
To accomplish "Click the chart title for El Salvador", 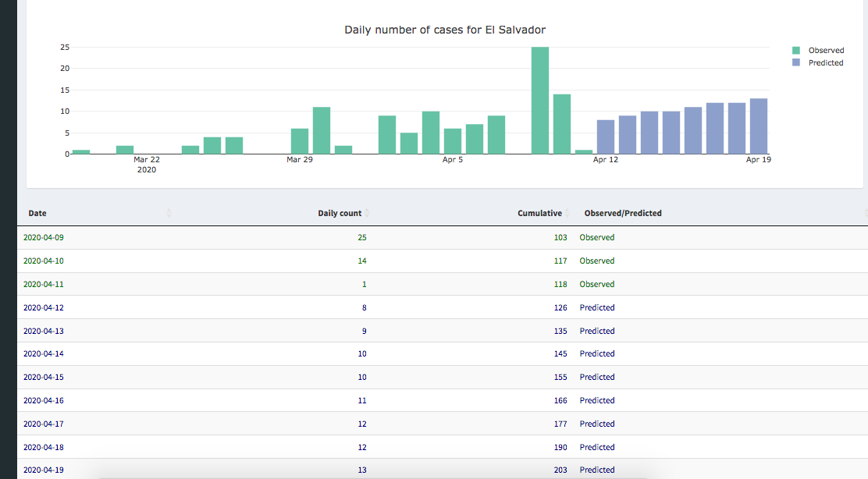I will coord(445,30).
